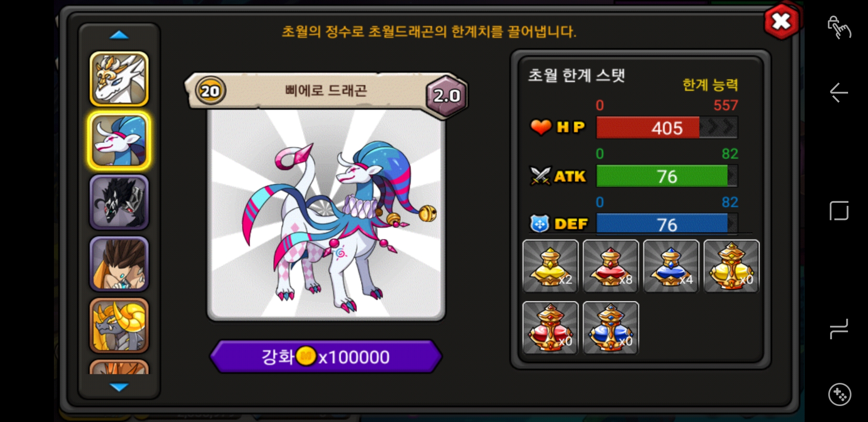Close the transcendence window with red X
Image resolution: width=868 pixels, height=422 pixels.
tap(782, 22)
